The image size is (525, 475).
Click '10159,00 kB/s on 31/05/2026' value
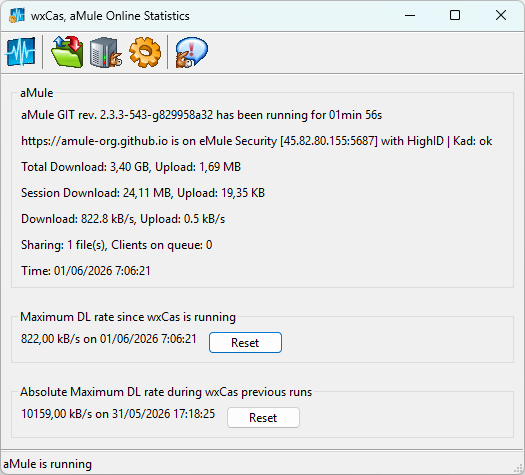click(118, 414)
